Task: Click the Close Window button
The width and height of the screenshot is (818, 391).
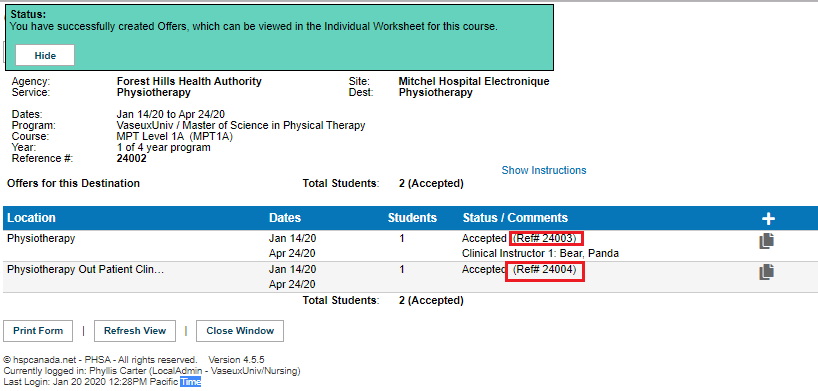Action: pos(240,331)
